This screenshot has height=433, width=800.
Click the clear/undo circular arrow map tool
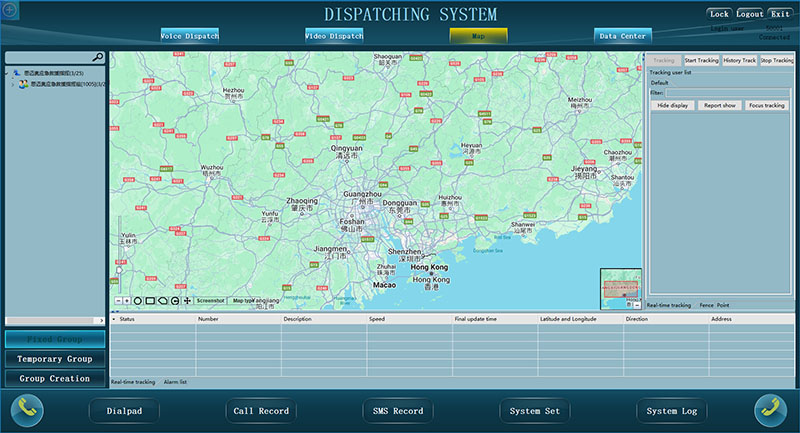tap(175, 301)
